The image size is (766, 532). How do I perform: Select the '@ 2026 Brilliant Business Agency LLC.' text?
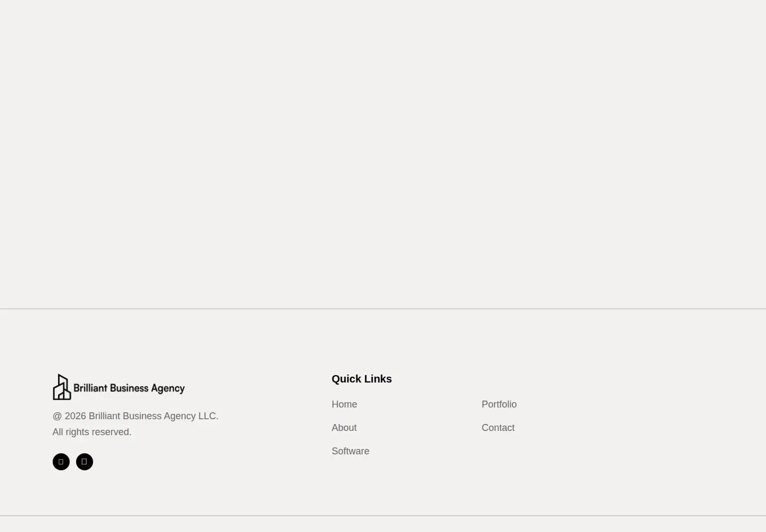click(x=136, y=416)
